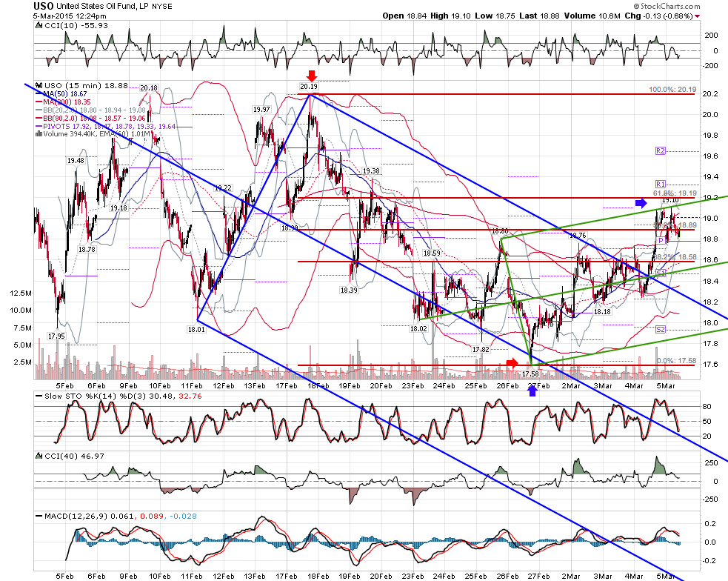Click the 18.76 price label on the chart

click(578, 236)
